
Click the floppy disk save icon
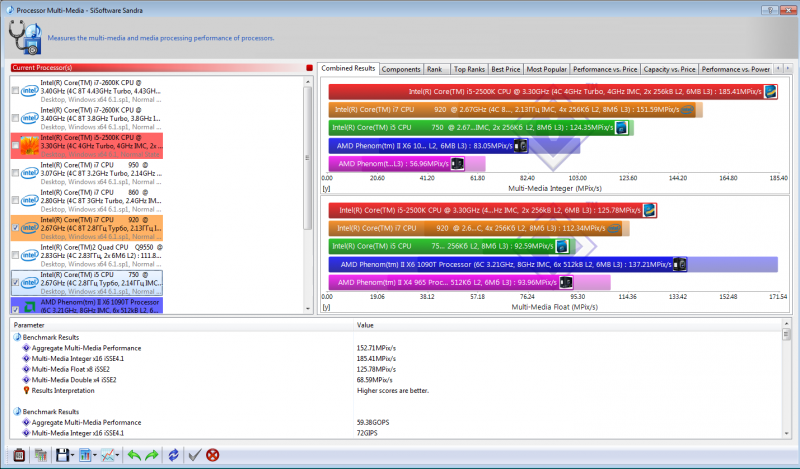[62, 455]
